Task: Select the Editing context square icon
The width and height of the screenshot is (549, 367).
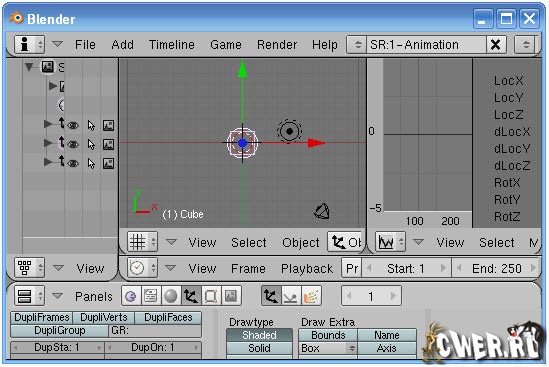Action: pos(211,296)
